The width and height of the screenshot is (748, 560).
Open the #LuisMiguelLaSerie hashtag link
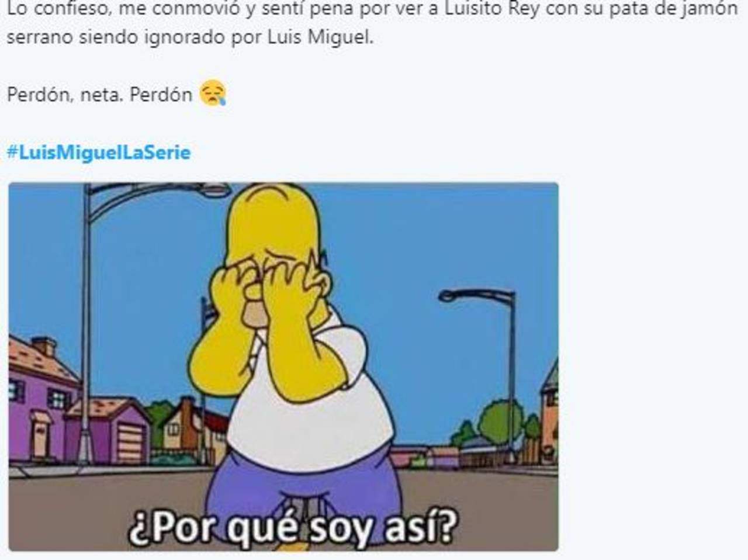99,153
